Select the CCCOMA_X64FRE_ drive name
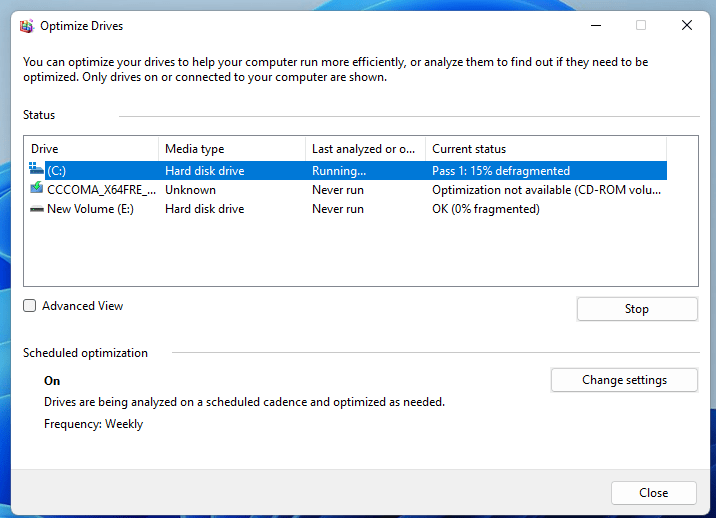This screenshot has width=716, height=518. 101,190
